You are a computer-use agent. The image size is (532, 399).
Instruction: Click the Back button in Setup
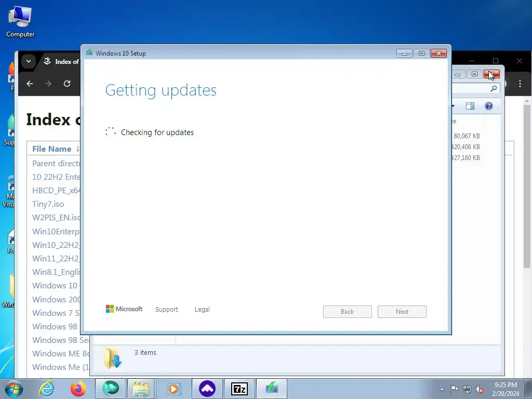[x=348, y=312]
